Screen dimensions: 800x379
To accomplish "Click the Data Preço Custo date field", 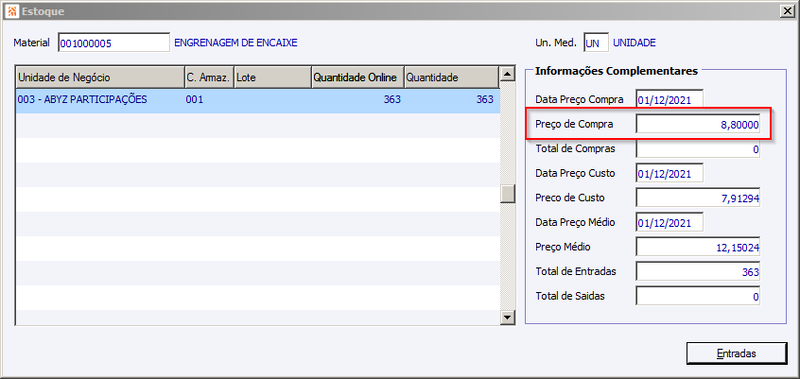I will (x=669, y=173).
